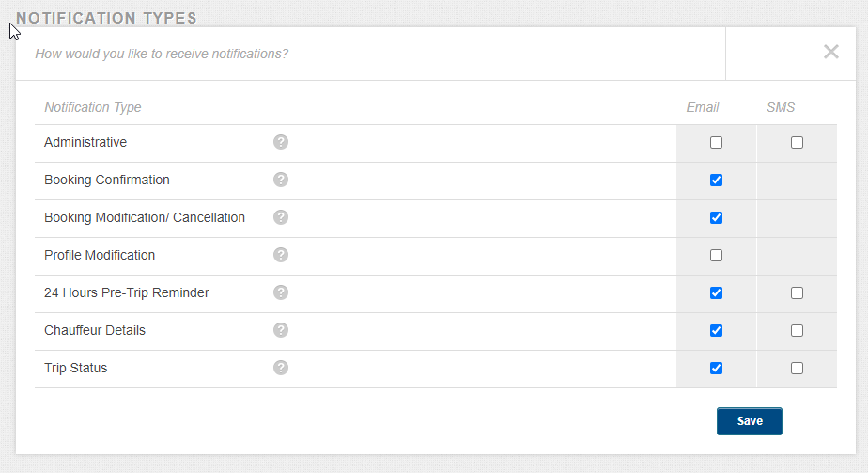Open help for Booking Modification/Cancellation

click(280, 217)
